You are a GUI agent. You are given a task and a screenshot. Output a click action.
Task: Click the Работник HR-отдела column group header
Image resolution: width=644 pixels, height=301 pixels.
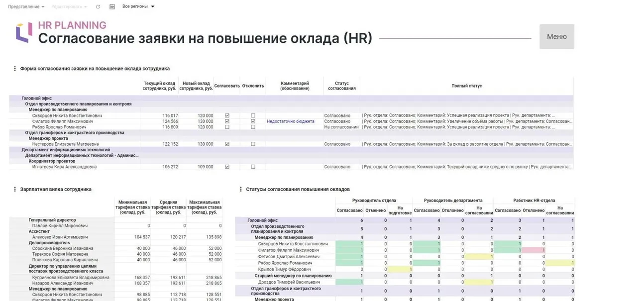click(x=534, y=201)
